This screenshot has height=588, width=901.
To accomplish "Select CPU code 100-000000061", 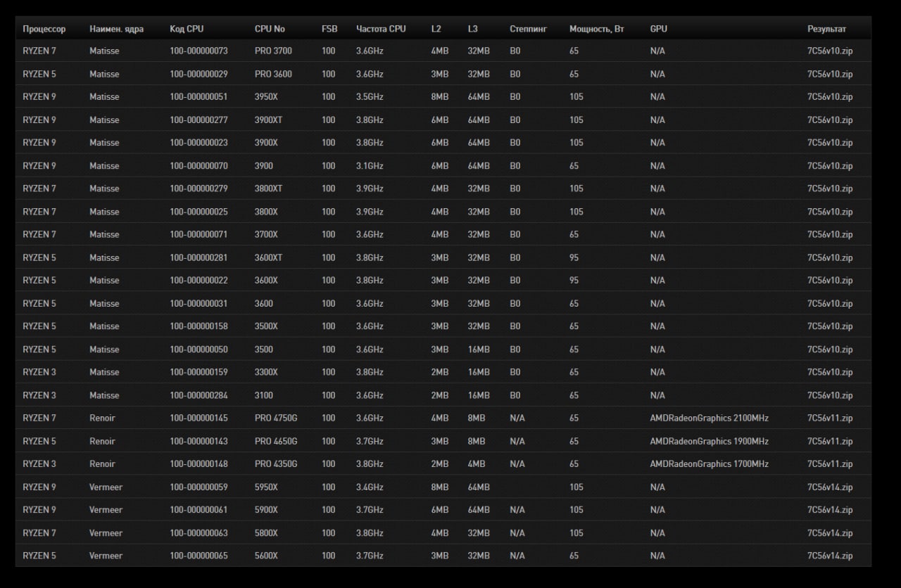I will [199, 510].
